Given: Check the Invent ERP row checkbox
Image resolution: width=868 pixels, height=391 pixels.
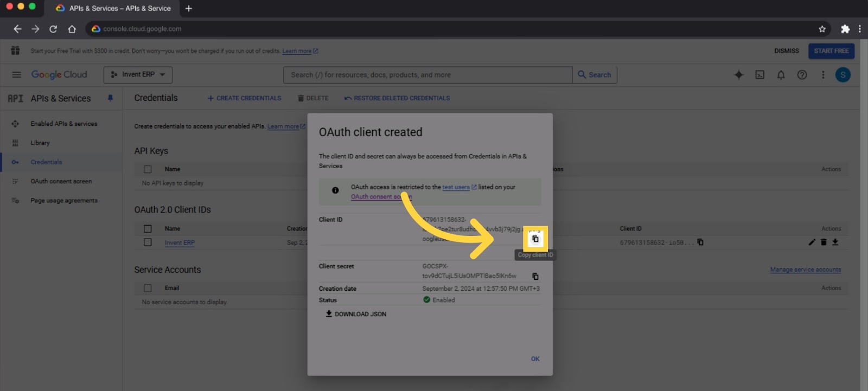Looking at the screenshot, I should [x=148, y=242].
